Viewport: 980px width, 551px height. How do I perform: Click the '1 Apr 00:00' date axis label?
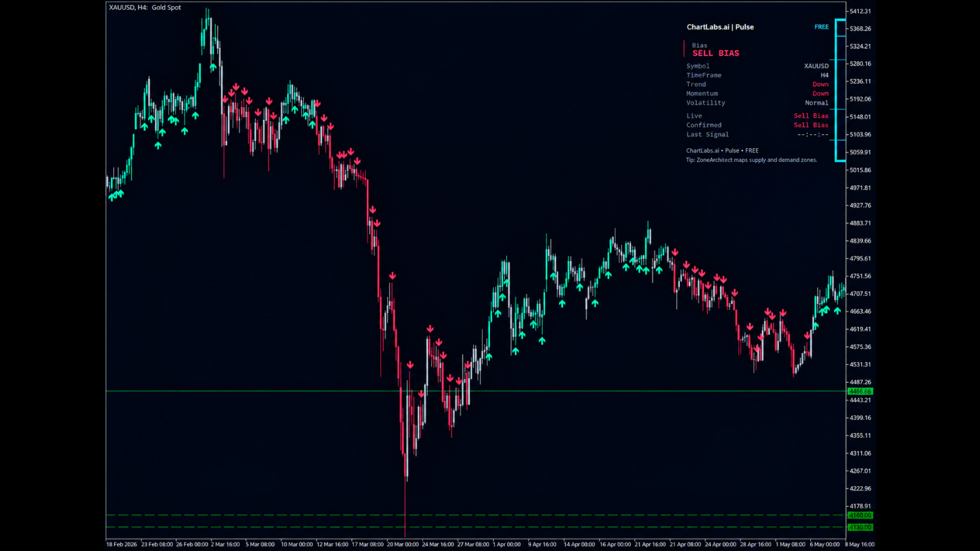click(x=507, y=544)
